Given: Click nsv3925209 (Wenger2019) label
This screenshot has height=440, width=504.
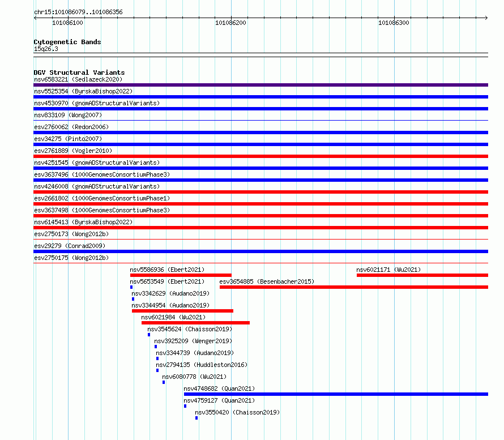Looking at the screenshot, I should pos(193,341).
